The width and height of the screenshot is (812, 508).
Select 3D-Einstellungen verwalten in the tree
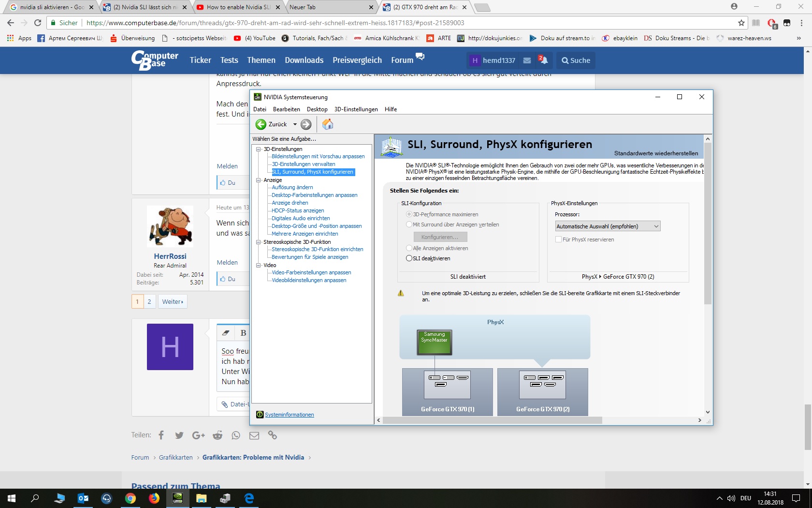(303, 164)
